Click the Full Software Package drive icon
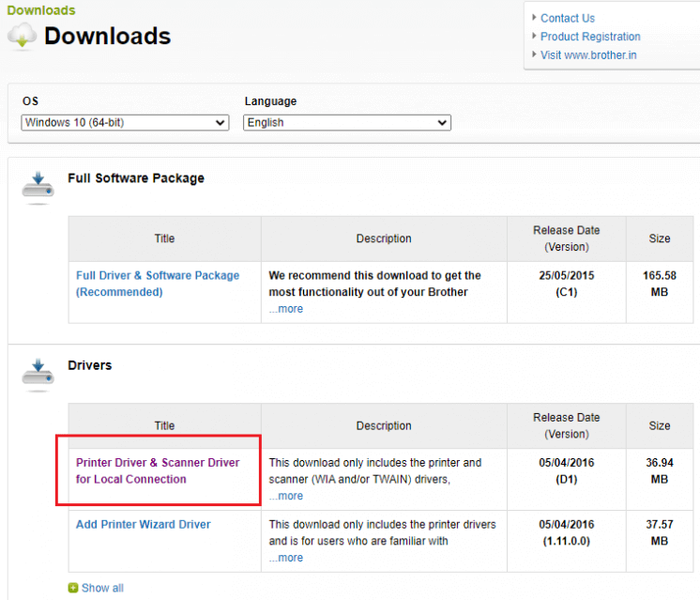 (x=38, y=185)
